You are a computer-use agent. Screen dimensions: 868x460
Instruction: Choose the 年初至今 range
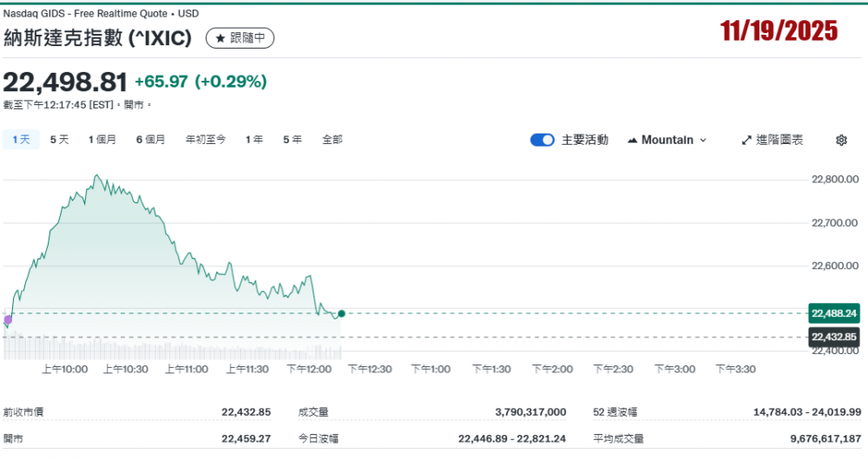[x=206, y=140]
